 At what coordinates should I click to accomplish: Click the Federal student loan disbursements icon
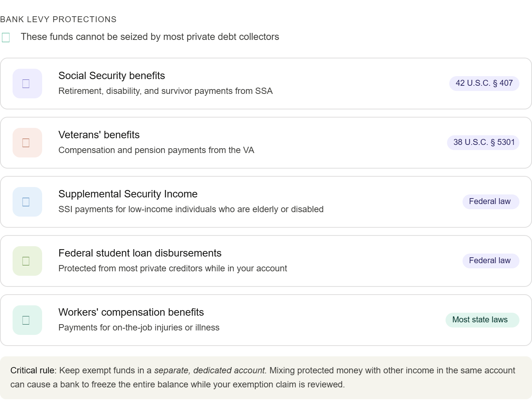27,261
